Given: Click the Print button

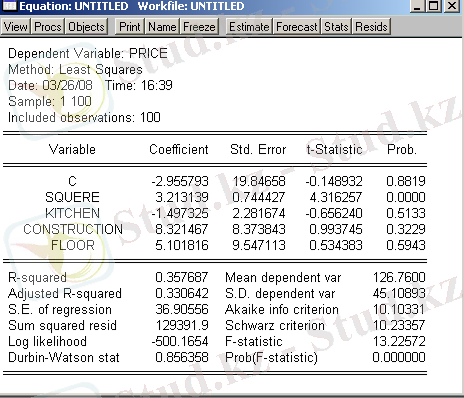Looking at the screenshot, I should coord(130,27).
